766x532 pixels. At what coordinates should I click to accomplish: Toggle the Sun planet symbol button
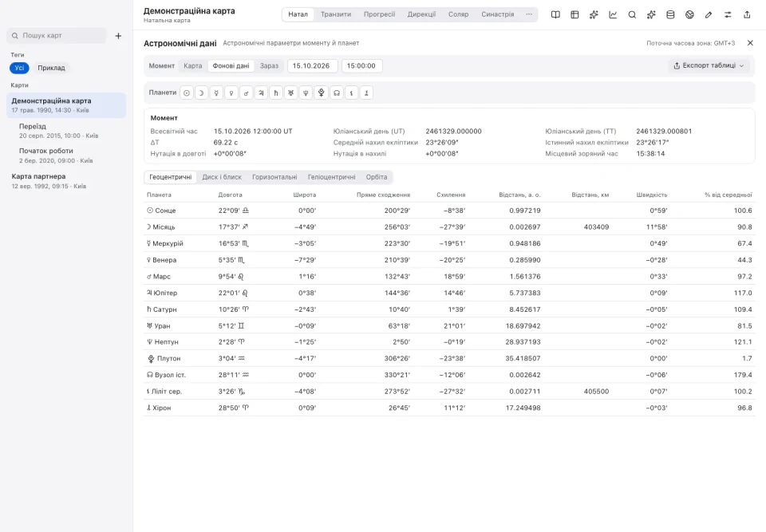click(x=187, y=93)
